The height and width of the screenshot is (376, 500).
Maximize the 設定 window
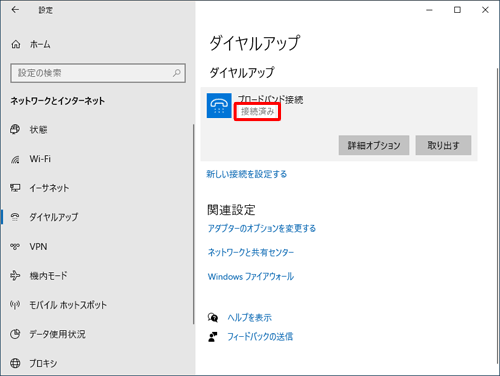[457, 10]
